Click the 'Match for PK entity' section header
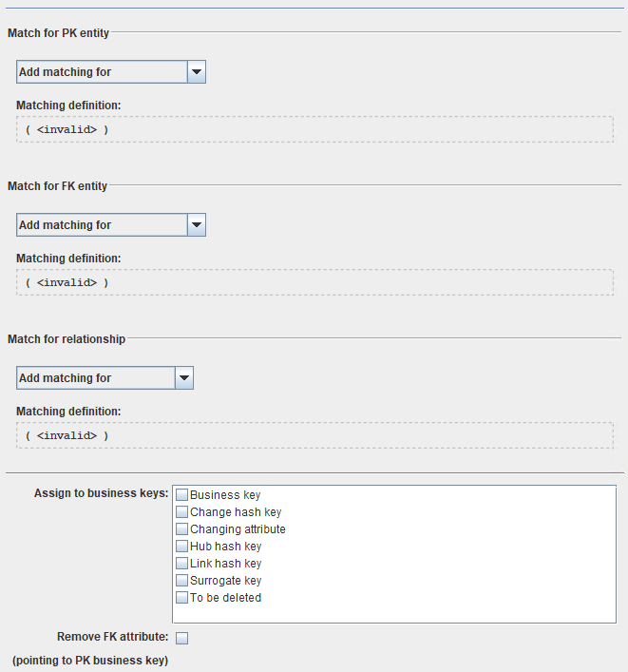 pos(59,33)
